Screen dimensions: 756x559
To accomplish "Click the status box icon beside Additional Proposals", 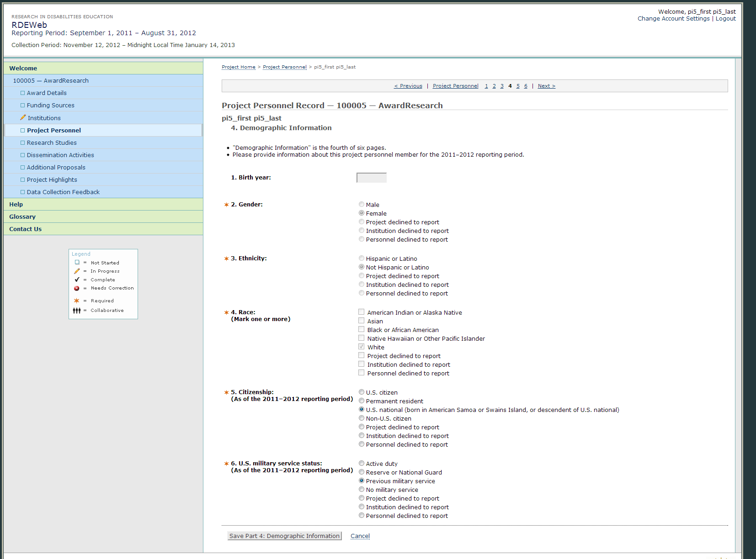I will click(22, 168).
